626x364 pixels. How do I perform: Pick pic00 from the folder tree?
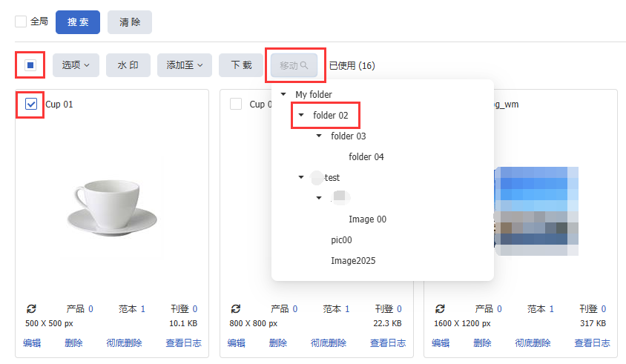[x=341, y=239]
